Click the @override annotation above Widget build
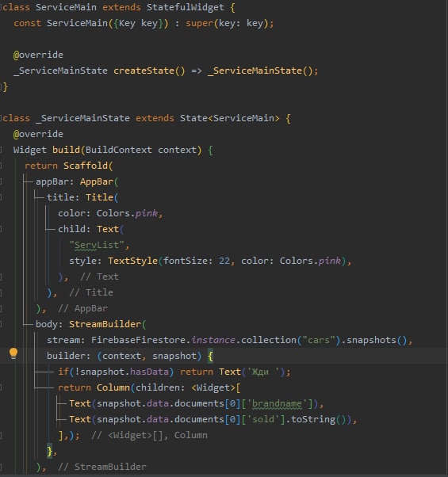Image resolution: width=448 pixels, height=477 pixels. click(38, 134)
